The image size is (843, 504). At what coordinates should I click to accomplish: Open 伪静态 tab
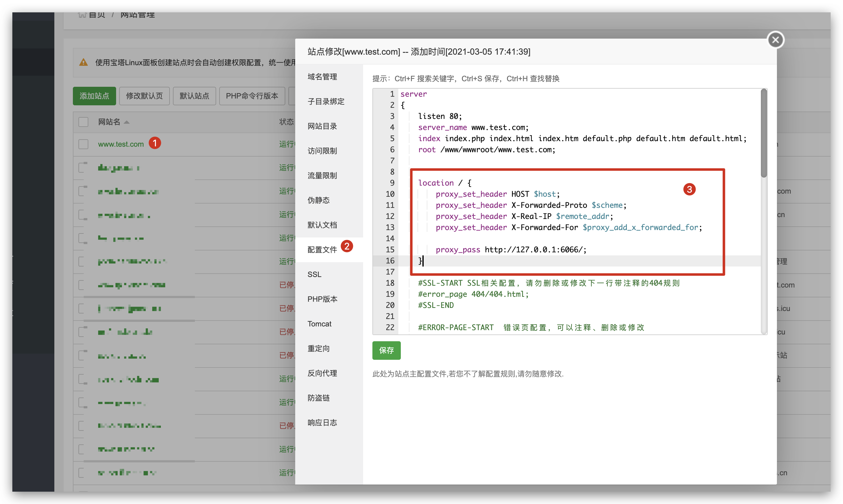click(329, 200)
